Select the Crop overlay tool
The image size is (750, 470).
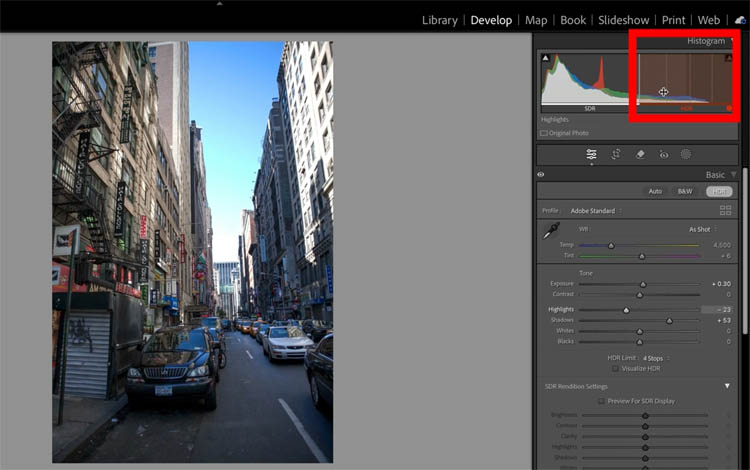pos(616,154)
